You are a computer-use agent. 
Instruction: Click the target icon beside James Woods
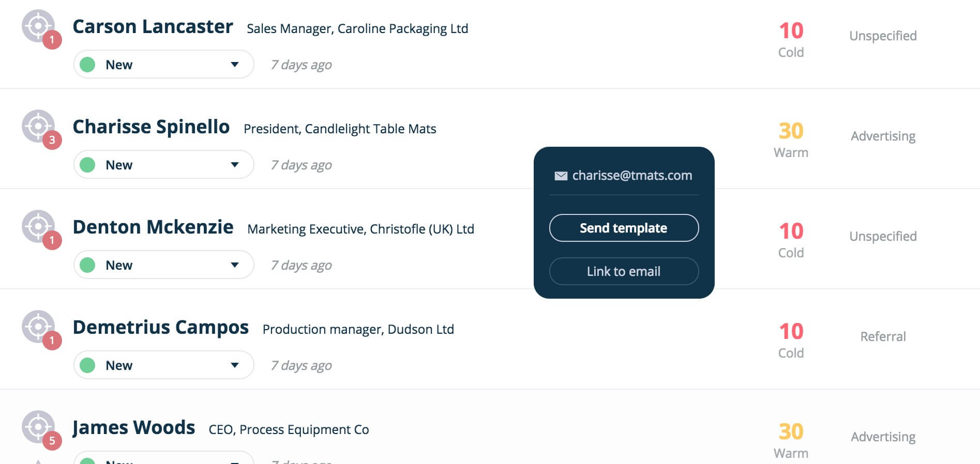click(38, 426)
